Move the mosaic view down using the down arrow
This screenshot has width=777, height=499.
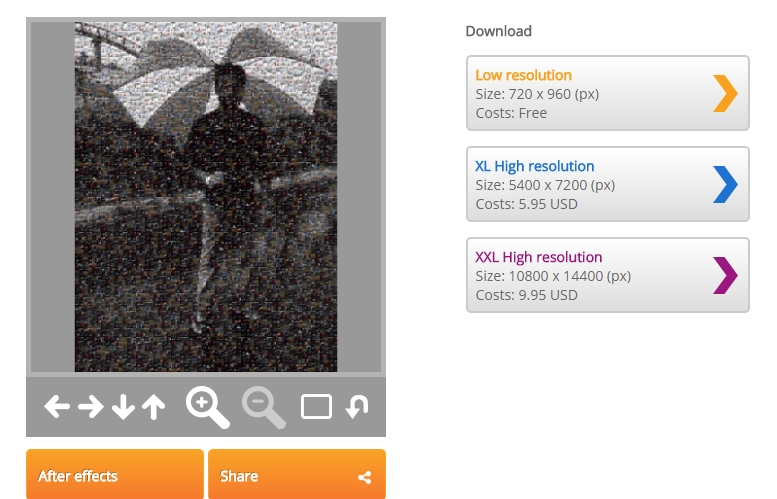click(x=123, y=407)
